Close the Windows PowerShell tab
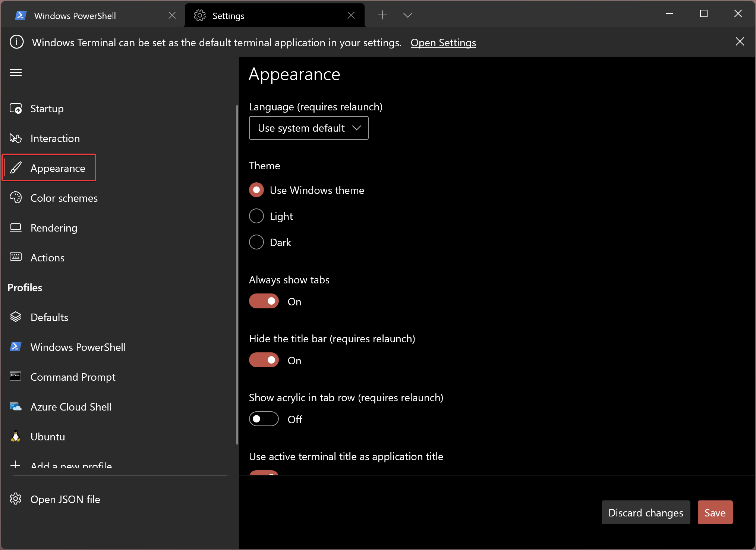This screenshot has width=756, height=550. tap(172, 15)
